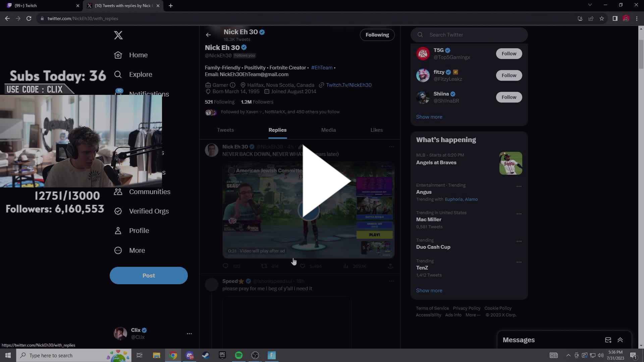Image resolution: width=644 pixels, height=362 pixels.
Task: Reply to Nick Eh 30's tweet
Action: (225, 266)
